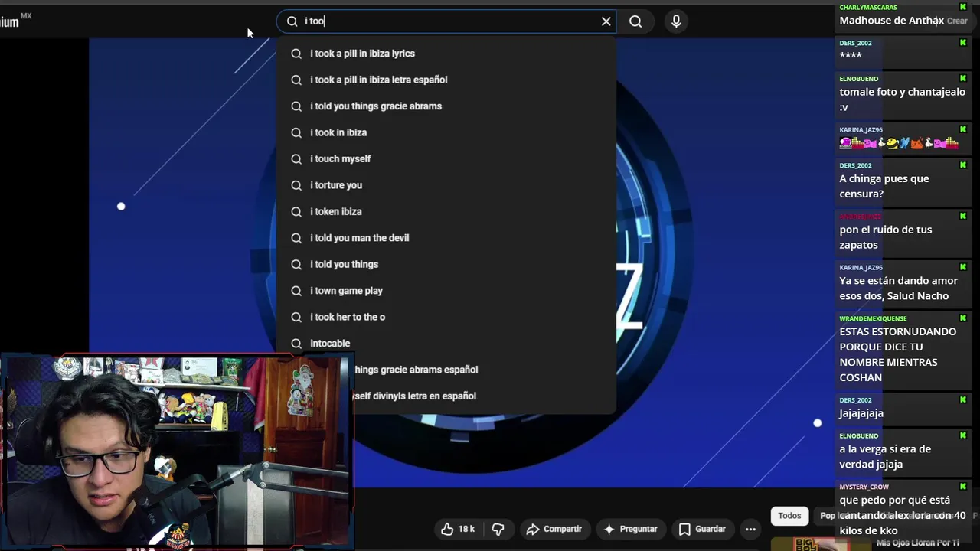Pick suggestion 'i token ibiza'
Viewport: 980px width, 551px height.
[446, 212]
